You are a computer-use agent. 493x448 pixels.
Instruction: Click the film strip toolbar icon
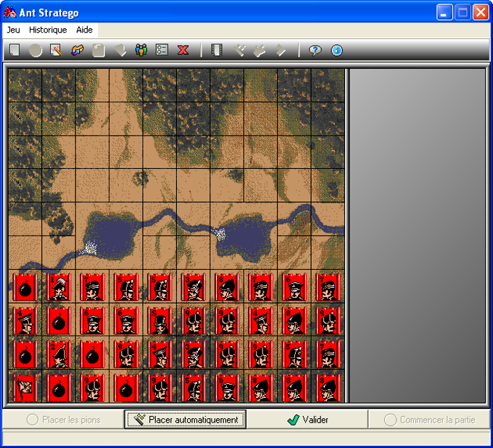click(217, 50)
